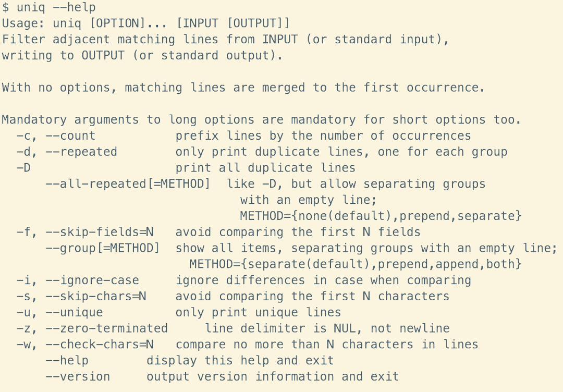Click the '--ignore-case' option text
Image resolution: width=563 pixels, height=392 pixels.
point(92,280)
